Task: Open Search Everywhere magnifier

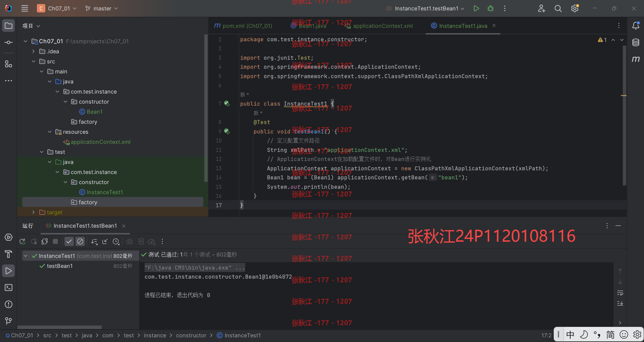Action: pos(558,8)
